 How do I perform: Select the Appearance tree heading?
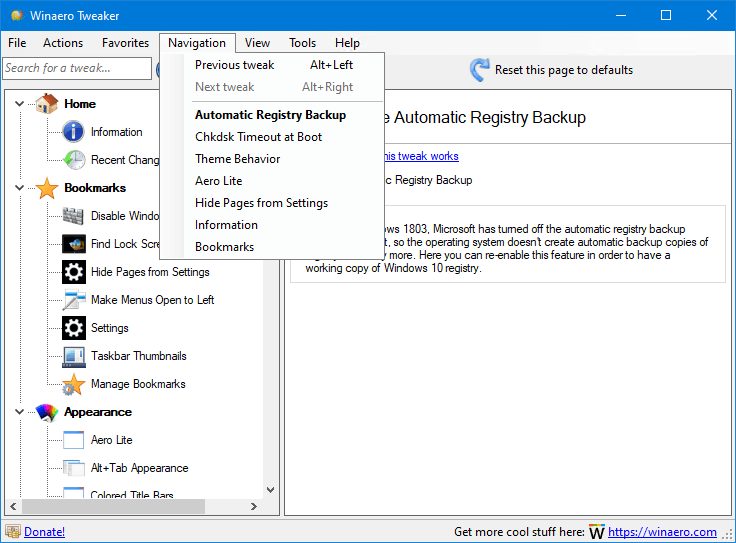(x=98, y=412)
